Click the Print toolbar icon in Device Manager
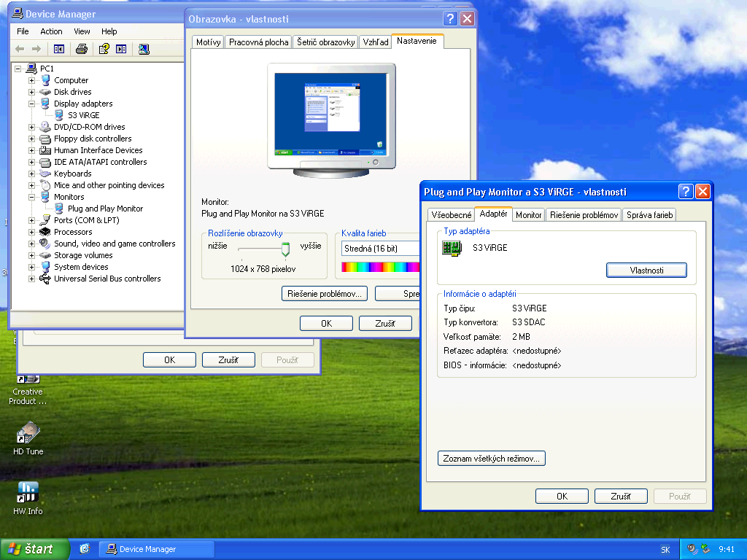 click(x=82, y=49)
